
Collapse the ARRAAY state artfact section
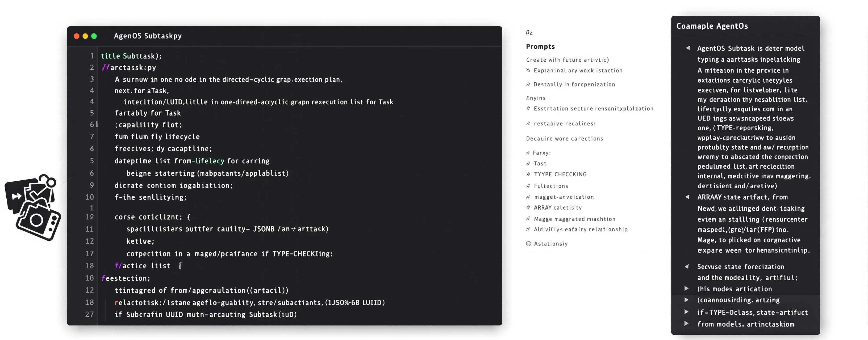(x=687, y=197)
